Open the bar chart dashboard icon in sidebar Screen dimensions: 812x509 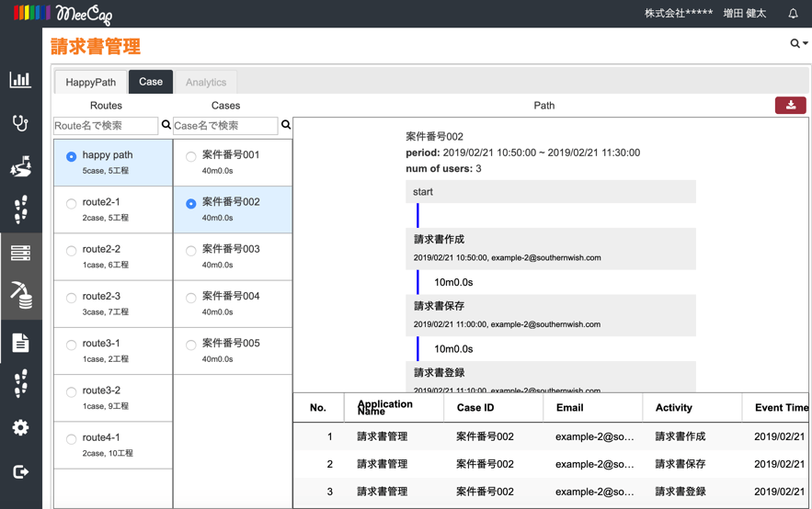pyautogui.click(x=20, y=80)
